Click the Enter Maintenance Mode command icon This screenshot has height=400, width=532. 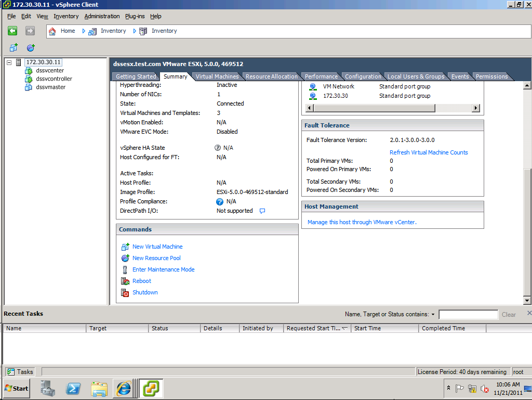point(125,269)
